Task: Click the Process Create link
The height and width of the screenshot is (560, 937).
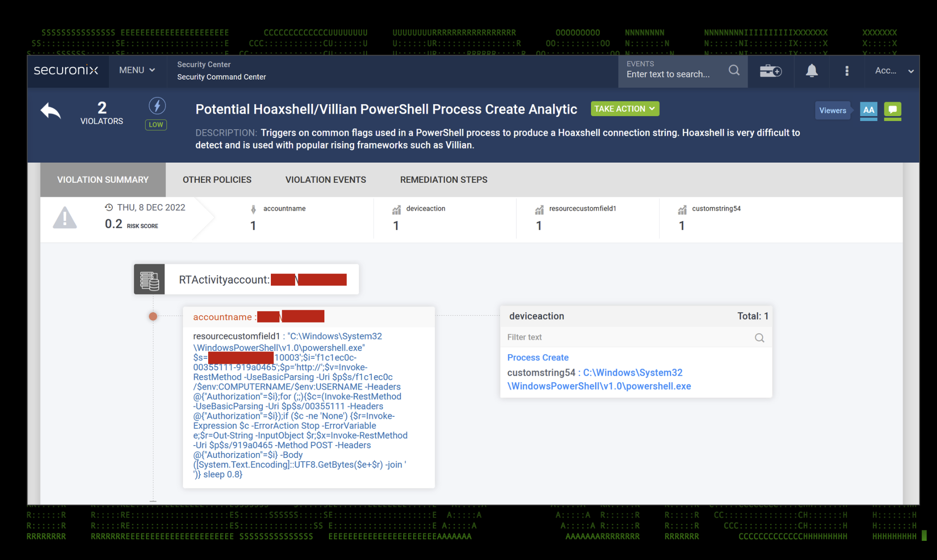Action: pos(538,357)
